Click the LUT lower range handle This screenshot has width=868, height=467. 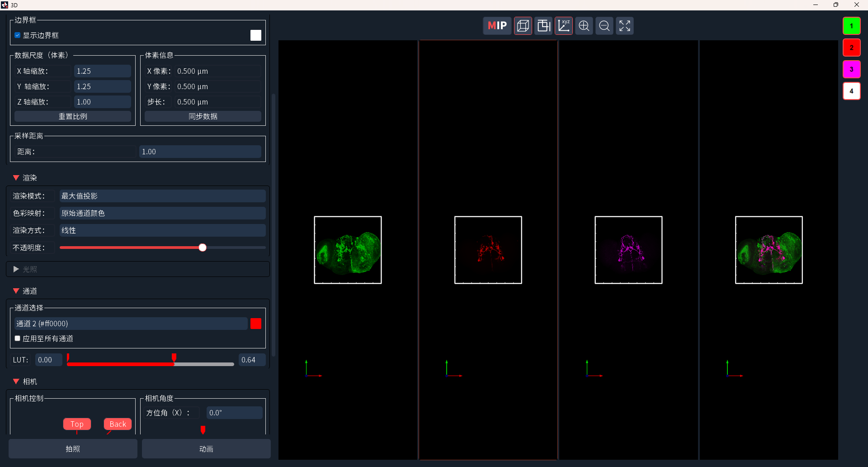[68, 357]
